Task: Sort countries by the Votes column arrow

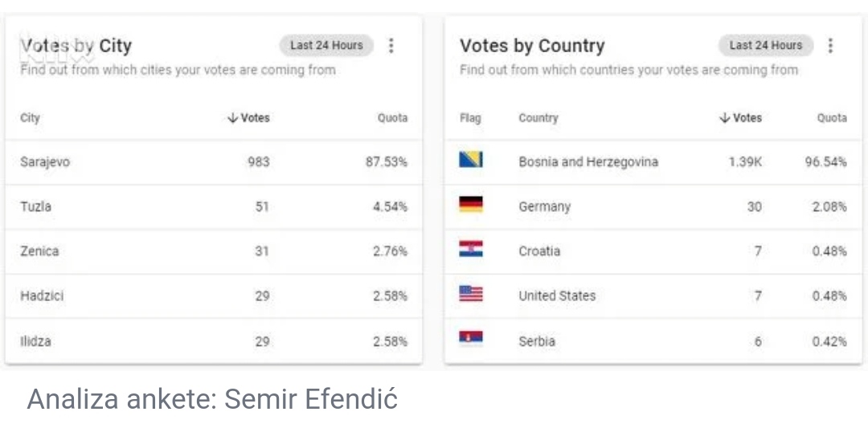Action: [x=725, y=118]
